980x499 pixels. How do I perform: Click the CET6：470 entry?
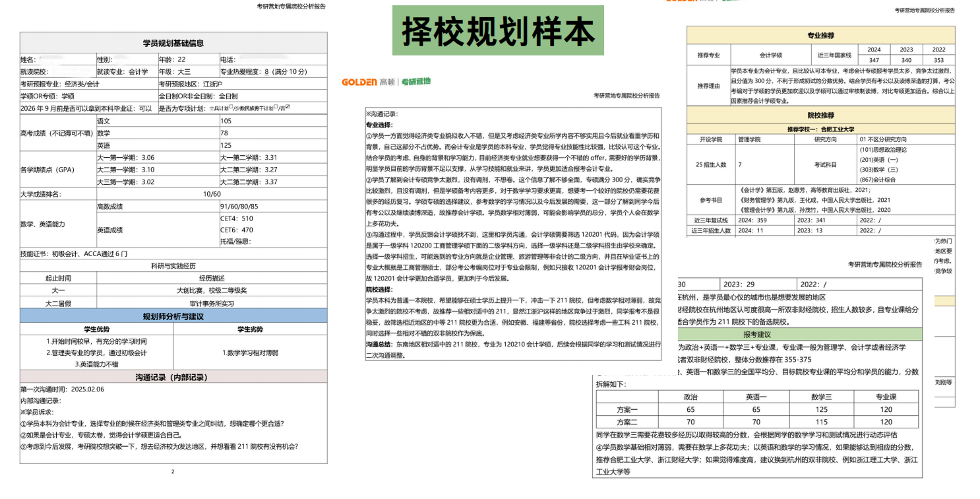237,230
